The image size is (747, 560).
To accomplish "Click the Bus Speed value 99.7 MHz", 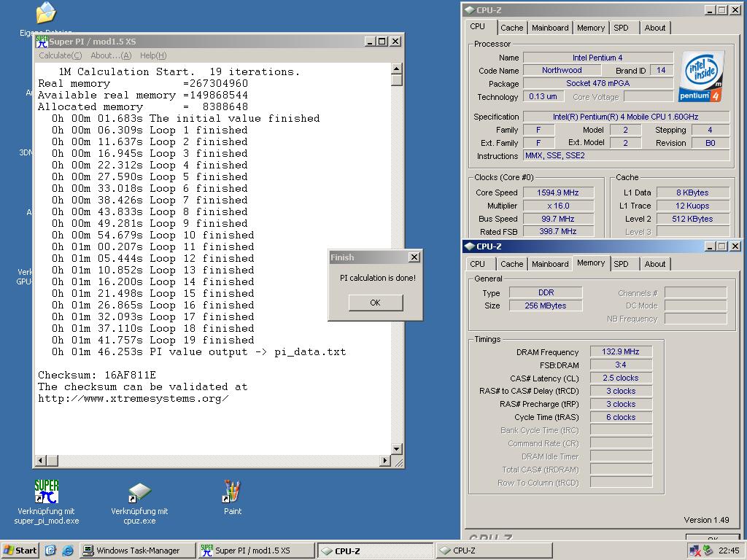I will coord(558,219).
